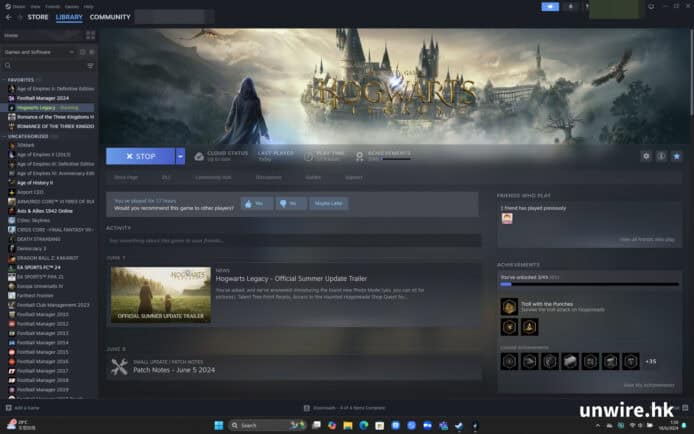Click the thumbs-up Yes recommend button
Viewport: 694px width, 434px height.
pos(257,203)
